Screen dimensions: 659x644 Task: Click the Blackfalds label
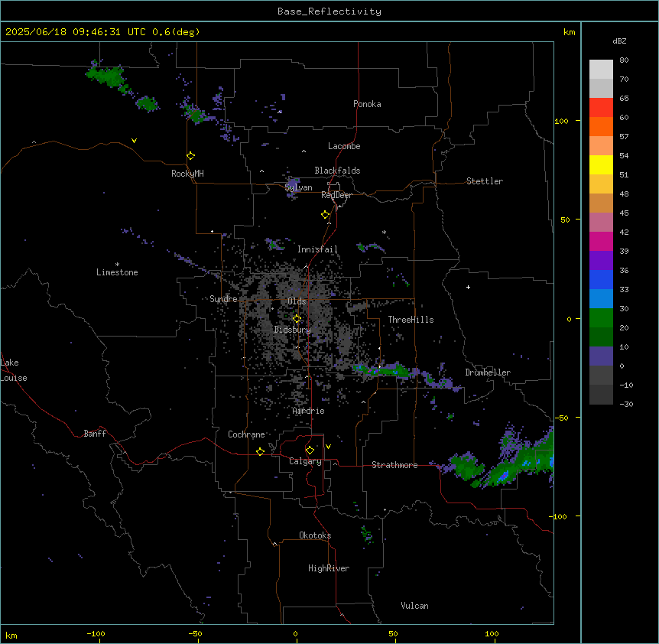[337, 171]
